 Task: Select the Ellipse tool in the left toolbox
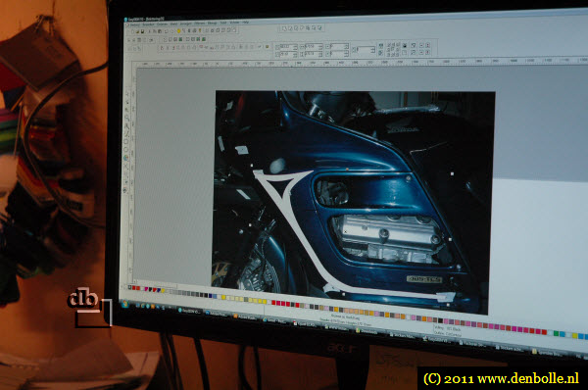point(125,150)
